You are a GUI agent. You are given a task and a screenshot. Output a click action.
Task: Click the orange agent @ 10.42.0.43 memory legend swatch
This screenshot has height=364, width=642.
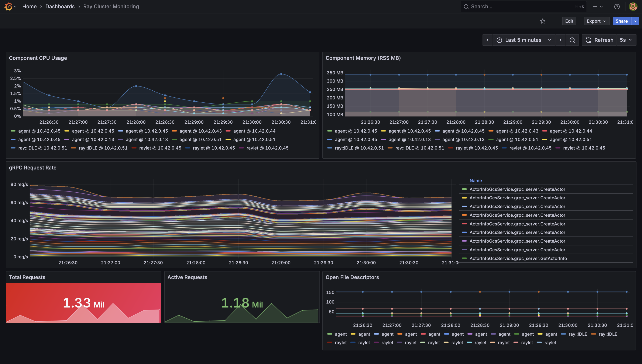pyautogui.click(x=491, y=131)
